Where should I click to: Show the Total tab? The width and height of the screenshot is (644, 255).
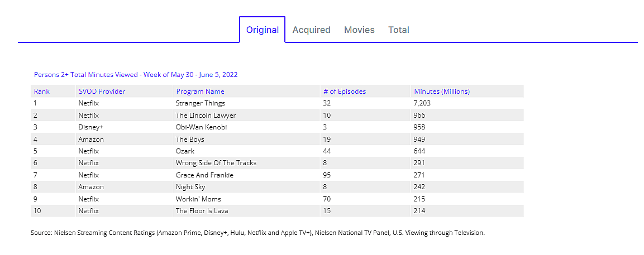(x=399, y=30)
